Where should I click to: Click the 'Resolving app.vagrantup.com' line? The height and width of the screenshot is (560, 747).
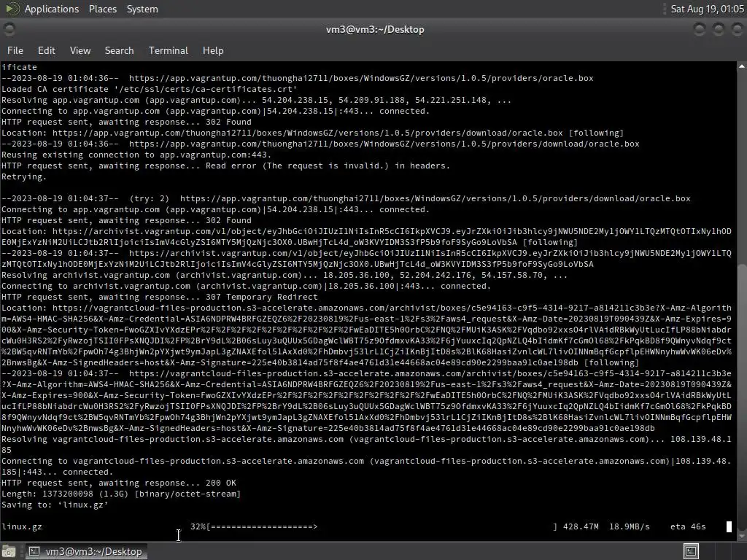[x=256, y=99]
